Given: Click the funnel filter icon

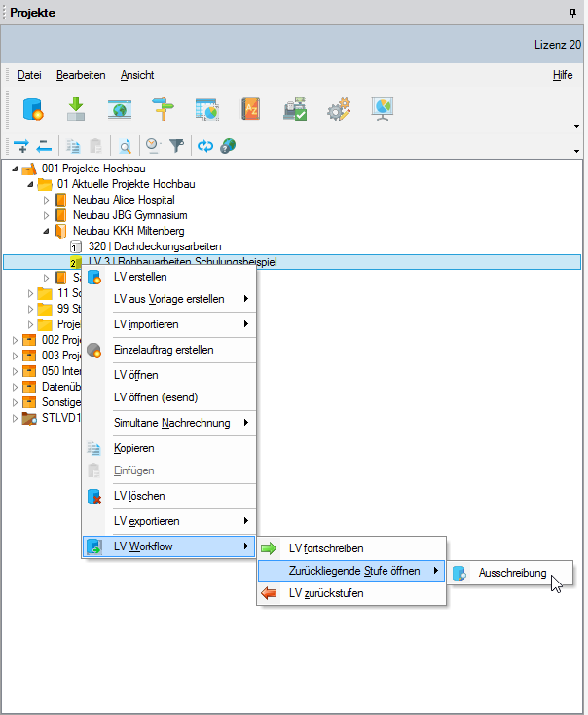Looking at the screenshot, I should pyautogui.click(x=177, y=146).
